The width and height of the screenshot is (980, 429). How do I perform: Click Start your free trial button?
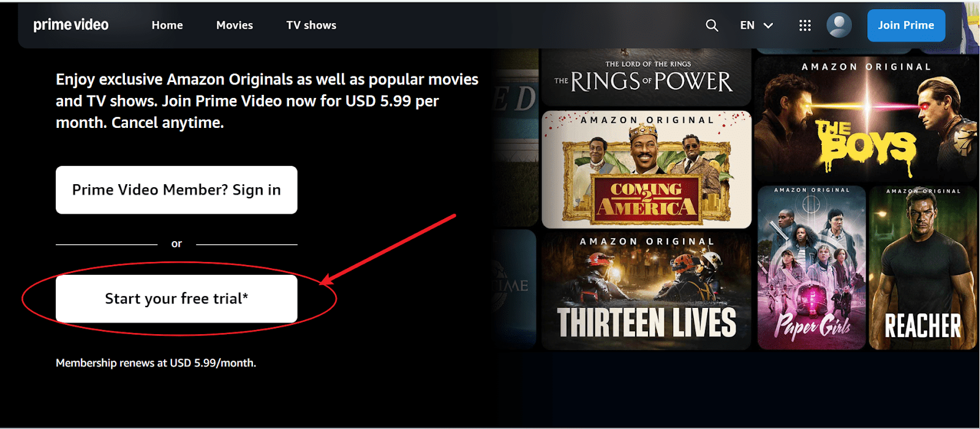point(176,299)
